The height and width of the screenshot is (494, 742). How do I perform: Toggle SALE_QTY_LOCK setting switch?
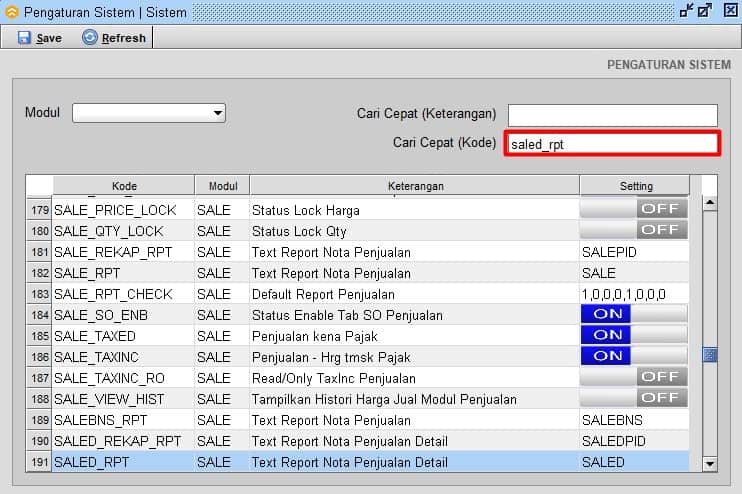tap(634, 230)
